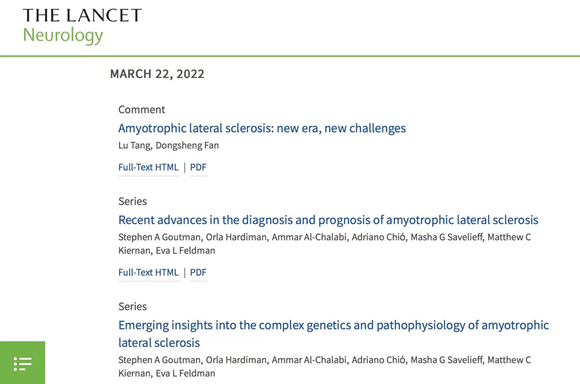Viewport: 580px width, 384px height.
Task: Open Full-Text HTML for Recent advances series article
Action: coord(148,272)
